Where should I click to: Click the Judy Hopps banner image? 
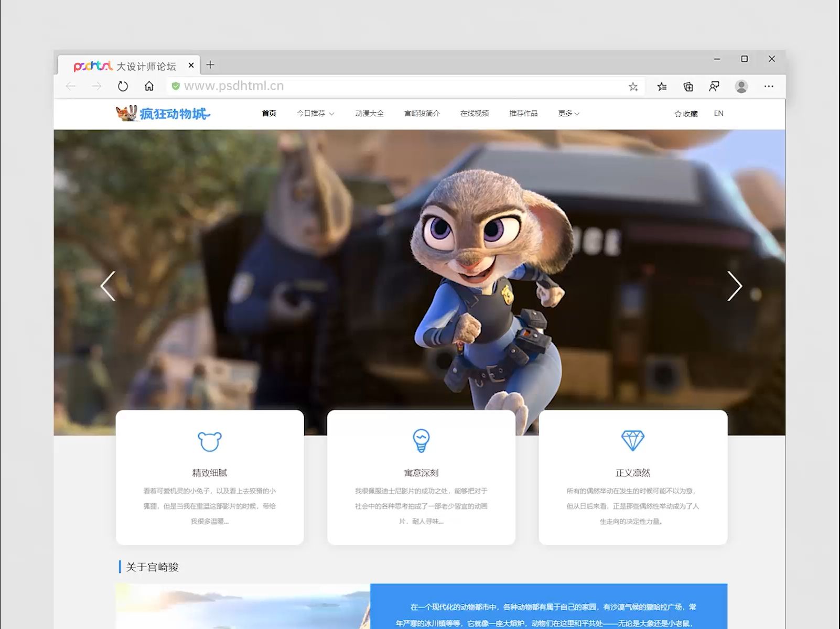click(419, 283)
